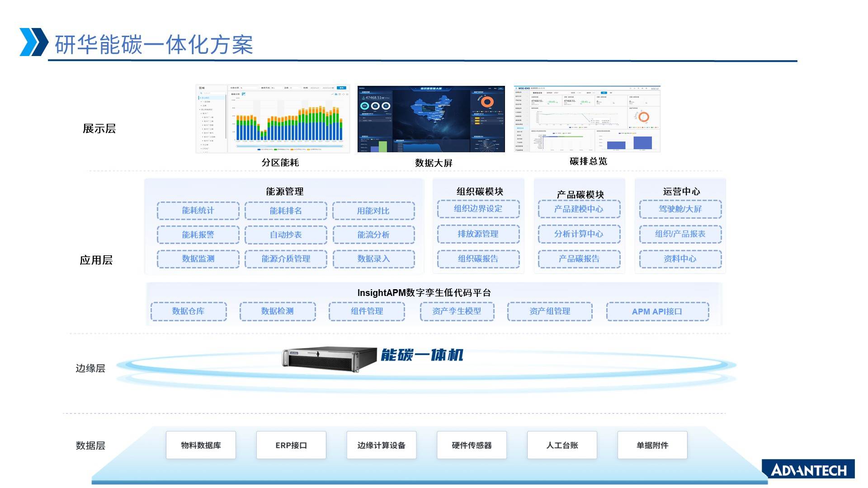Click the ERP接口 data box
The width and height of the screenshot is (868, 488).
(291, 446)
